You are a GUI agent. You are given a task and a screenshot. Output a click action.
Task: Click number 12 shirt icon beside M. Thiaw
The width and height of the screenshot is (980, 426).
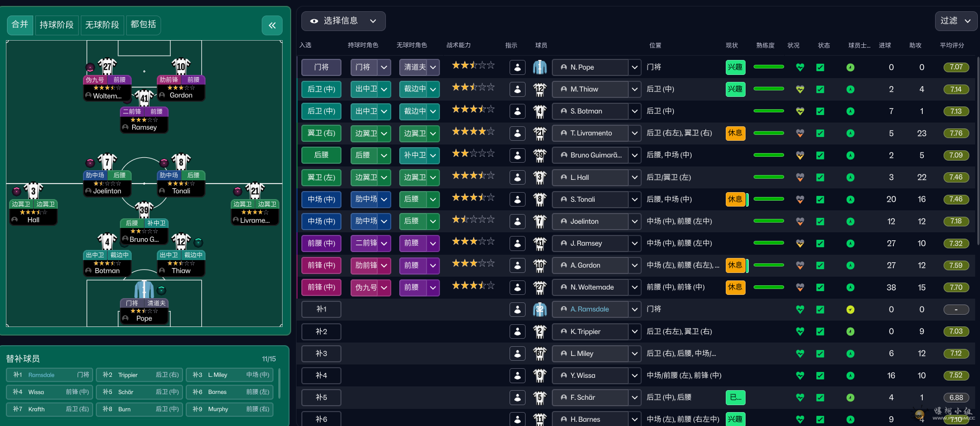[x=540, y=89]
